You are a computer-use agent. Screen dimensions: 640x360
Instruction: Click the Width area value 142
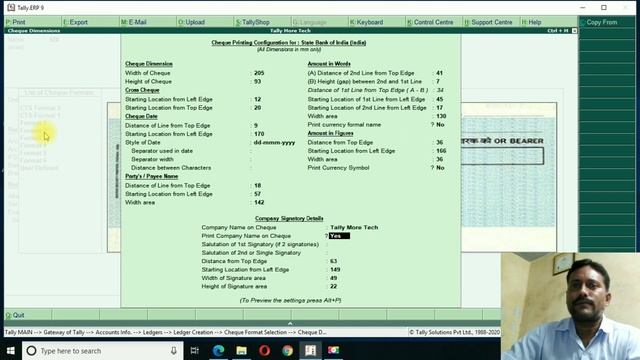[x=259, y=202]
